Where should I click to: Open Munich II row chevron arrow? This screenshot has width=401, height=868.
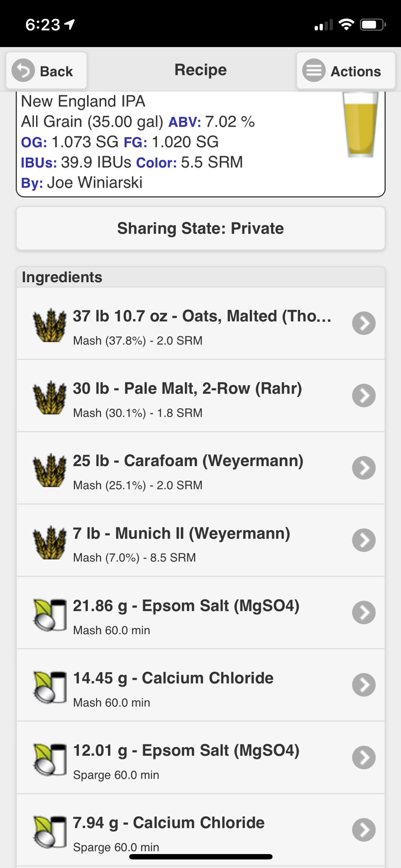[364, 540]
